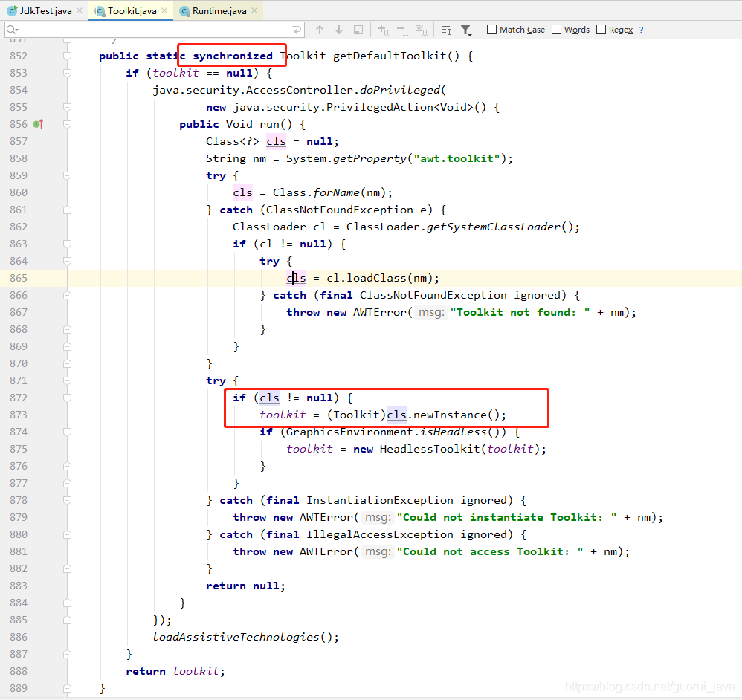Click "Could not instantiate Toolkit: " string
The height and width of the screenshot is (700, 742).
(507, 517)
